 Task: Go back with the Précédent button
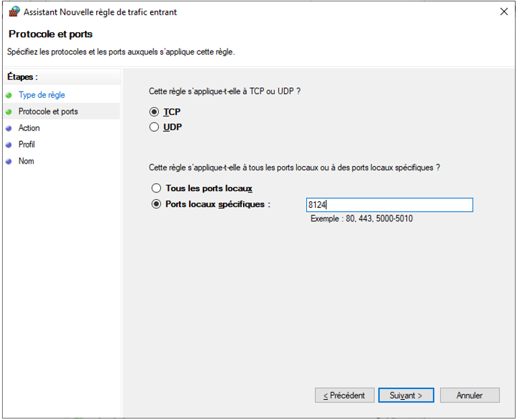point(344,395)
